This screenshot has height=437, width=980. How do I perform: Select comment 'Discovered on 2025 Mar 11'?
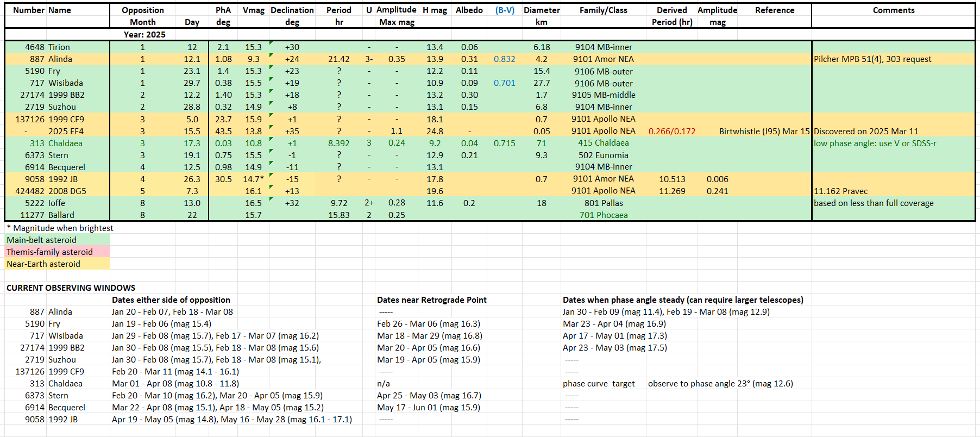pos(866,131)
